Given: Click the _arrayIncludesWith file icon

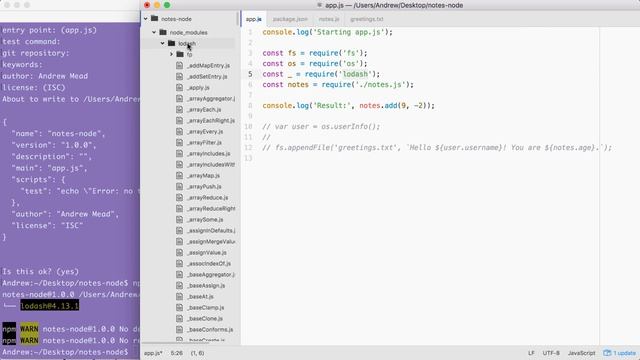Looking at the screenshot, I should (179, 164).
